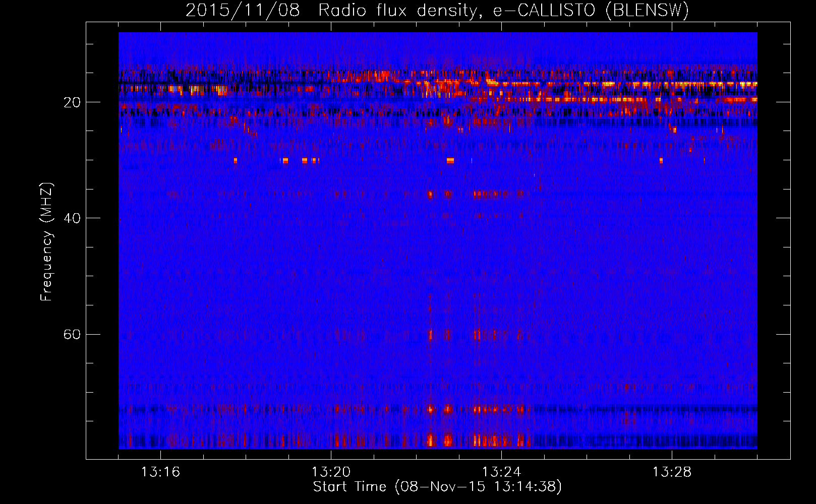Click the '60' frequency tick label
The width and height of the screenshot is (816, 504).
(72, 334)
